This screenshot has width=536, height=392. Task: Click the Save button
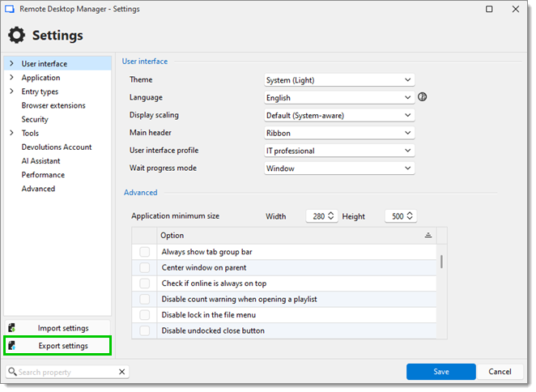click(x=443, y=373)
